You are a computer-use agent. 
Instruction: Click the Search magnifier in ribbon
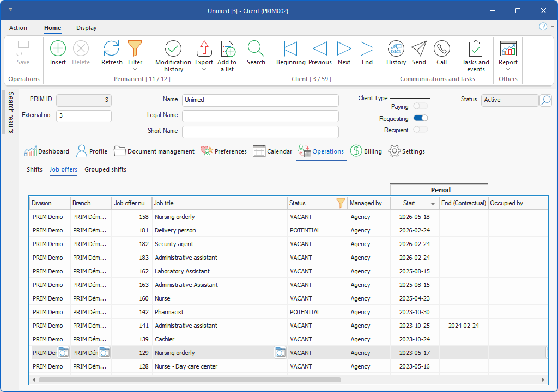click(256, 49)
